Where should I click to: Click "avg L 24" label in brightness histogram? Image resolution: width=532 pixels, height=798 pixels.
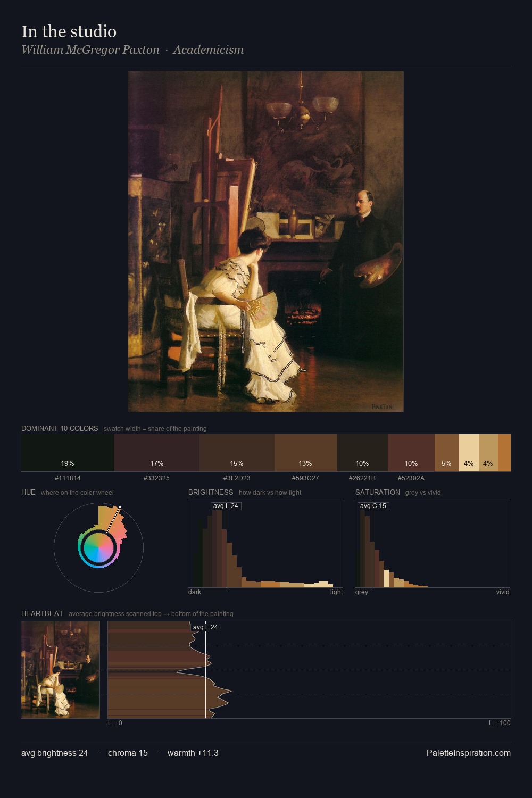point(226,506)
